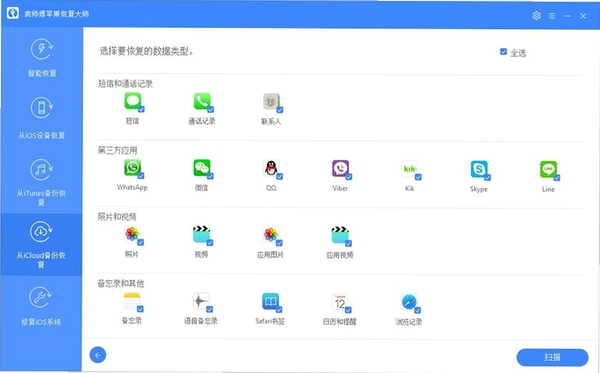The image size is (600, 373).
Task: Click the 扫描 scan button
Action: point(552,357)
